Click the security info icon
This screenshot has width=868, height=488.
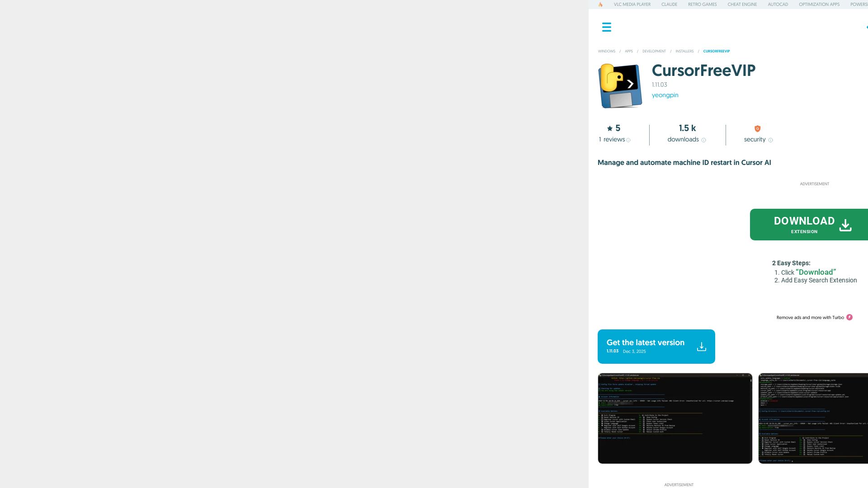(771, 140)
